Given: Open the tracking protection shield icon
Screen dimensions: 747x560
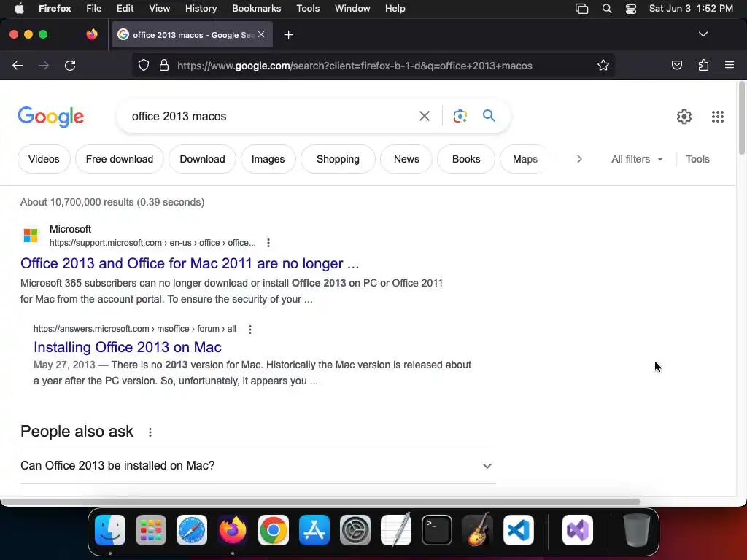Looking at the screenshot, I should pyautogui.click(x=144, y=65).
